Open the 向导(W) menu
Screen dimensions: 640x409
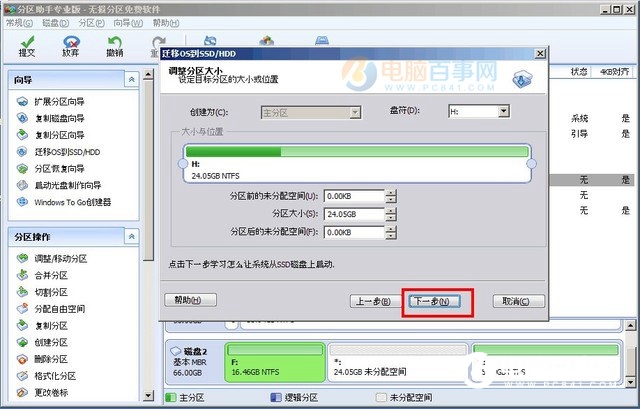click(x=128, y=23)
